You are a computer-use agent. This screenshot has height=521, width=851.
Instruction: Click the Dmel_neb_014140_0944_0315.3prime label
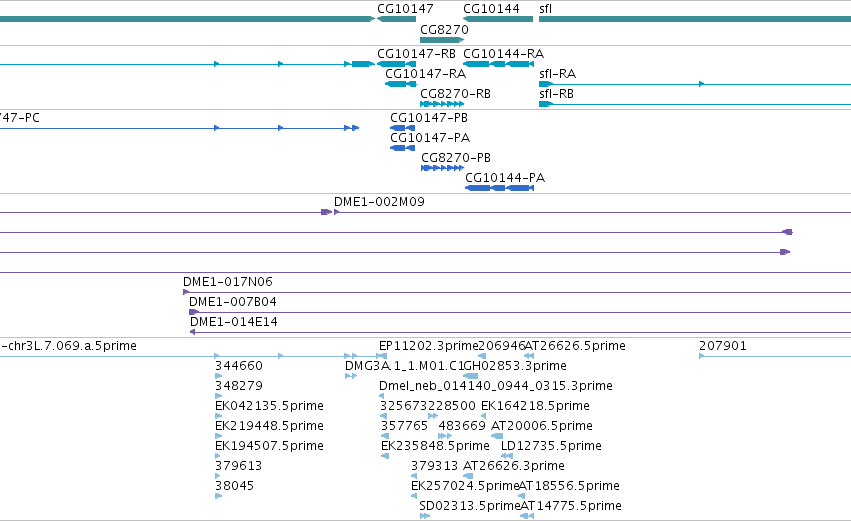(496, 386)
